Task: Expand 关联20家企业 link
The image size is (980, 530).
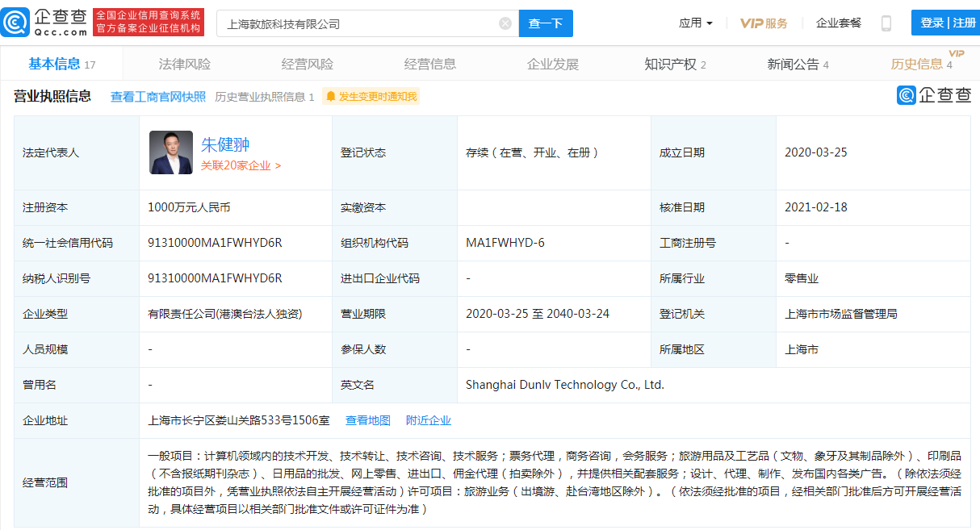Action: click(241, 165)
